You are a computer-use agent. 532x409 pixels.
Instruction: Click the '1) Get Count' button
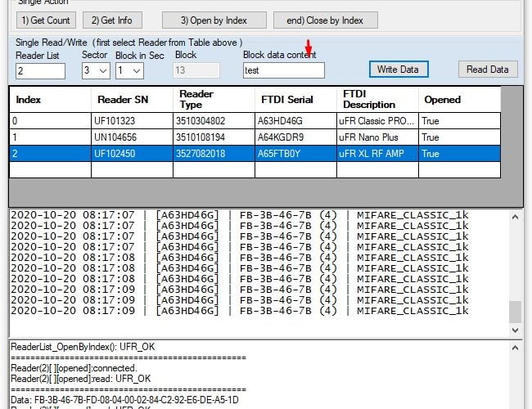(x=46, y=20)
